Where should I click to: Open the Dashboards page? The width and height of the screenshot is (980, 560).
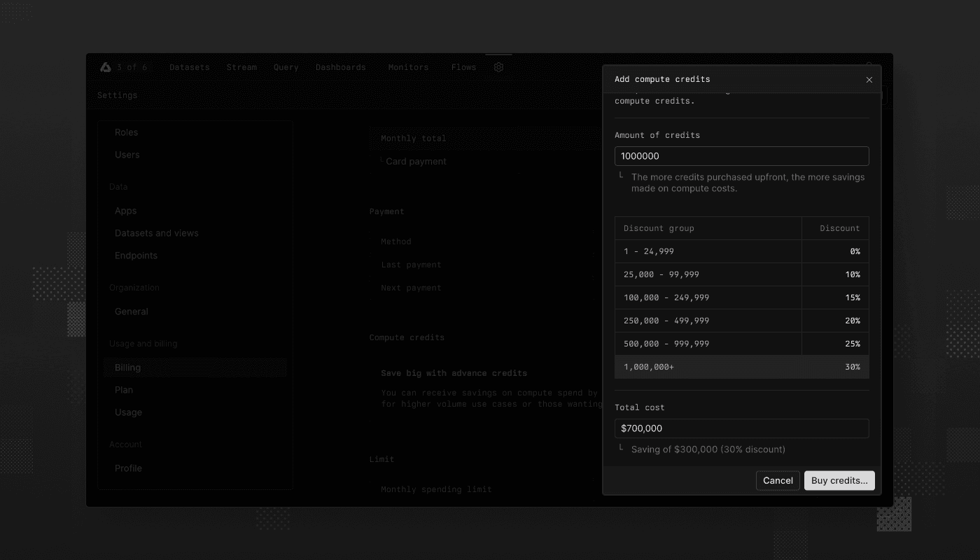pyautogui.click(x=341, y=66)
